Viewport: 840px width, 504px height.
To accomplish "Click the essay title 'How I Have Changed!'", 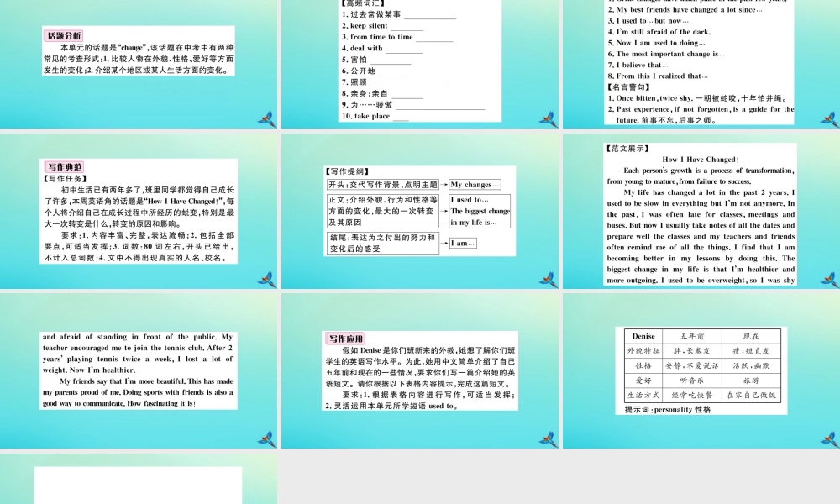I will point(701,160).
